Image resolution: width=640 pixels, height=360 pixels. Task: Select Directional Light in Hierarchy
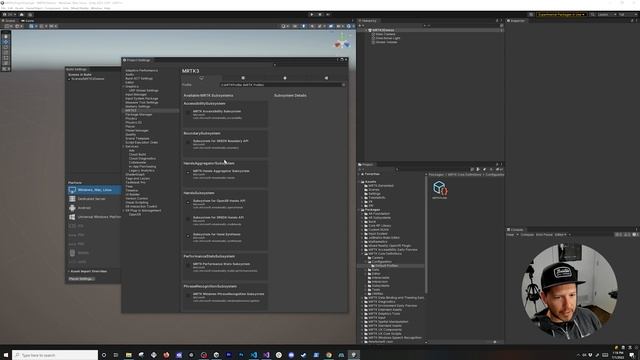(x=387, y=38)
